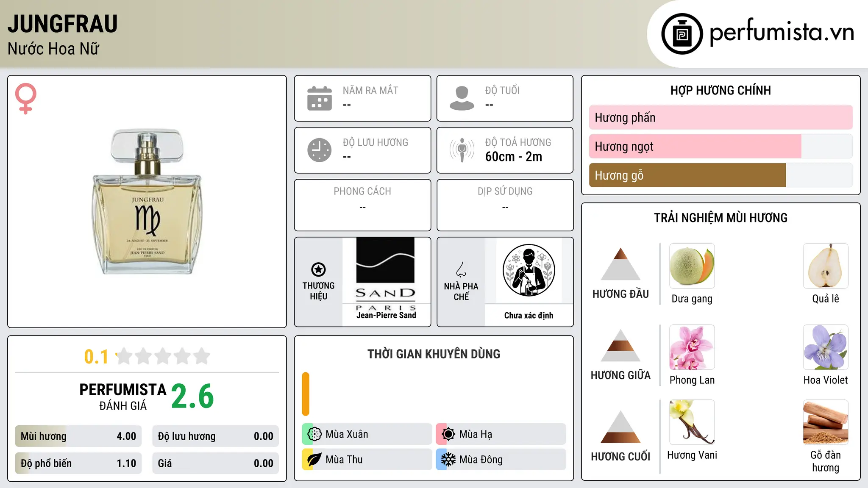Click the Mùa Hạ season label

pyautogui.click(x=476, y=434)
